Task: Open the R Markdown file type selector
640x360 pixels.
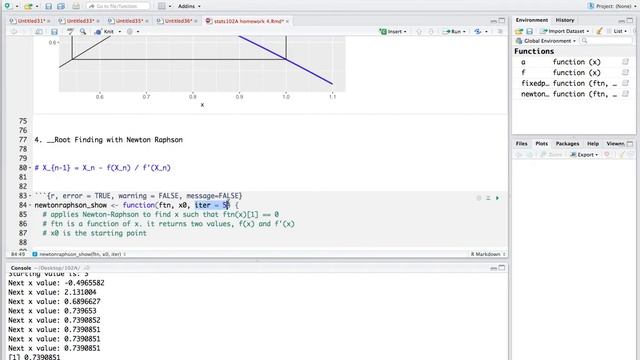Action: coord(488,254)
